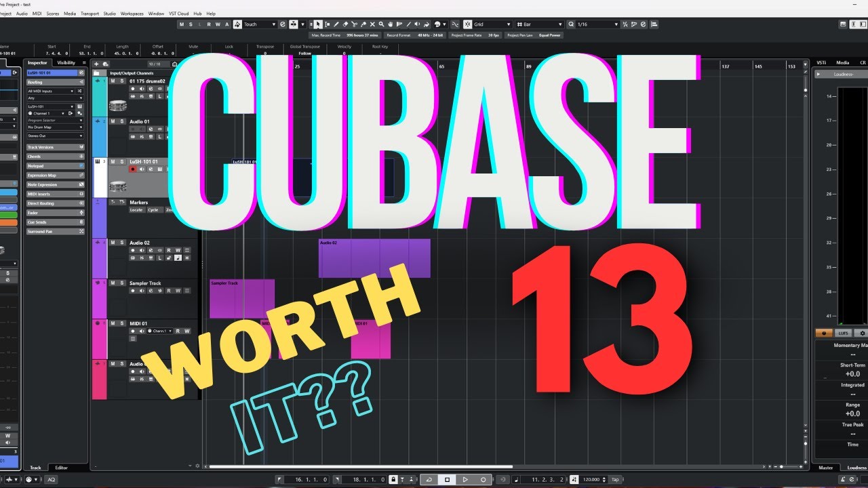Select the Comp hand tool

391,24
